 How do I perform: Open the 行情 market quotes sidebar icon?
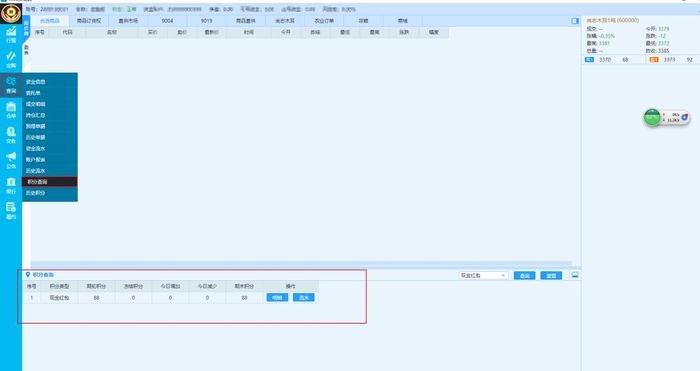(x=11, y=34)
